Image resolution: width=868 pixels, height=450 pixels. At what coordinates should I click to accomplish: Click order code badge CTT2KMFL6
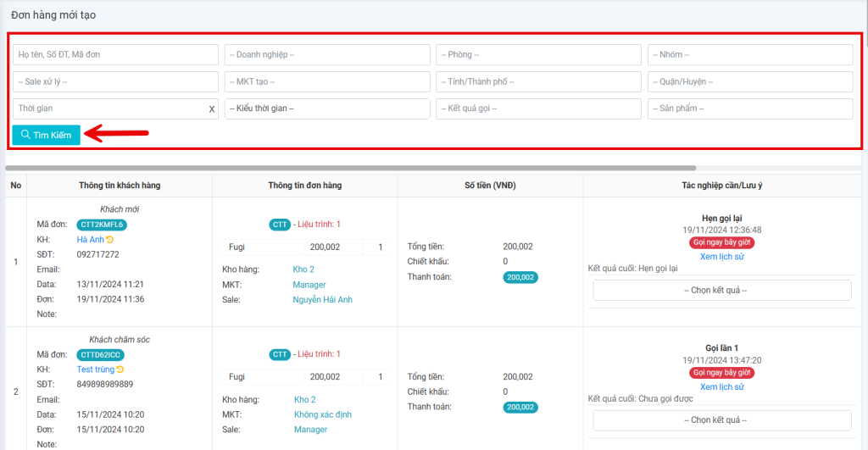click(101, 225)
